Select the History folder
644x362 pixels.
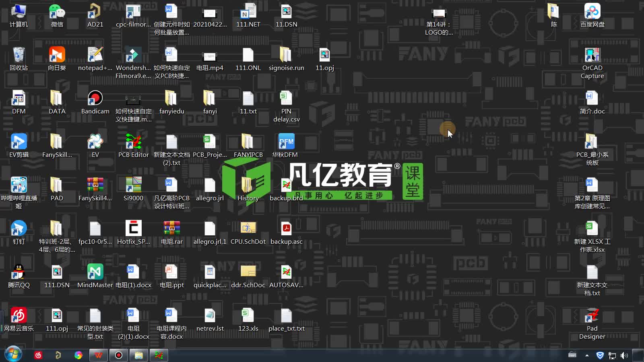tap(248, 190)
